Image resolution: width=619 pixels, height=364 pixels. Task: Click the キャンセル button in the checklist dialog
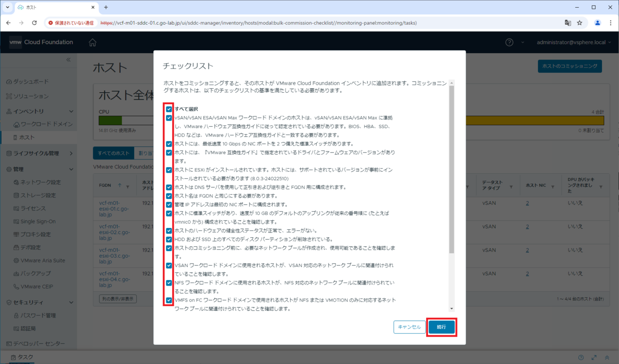pyautogui.click(x=410, y=327)
